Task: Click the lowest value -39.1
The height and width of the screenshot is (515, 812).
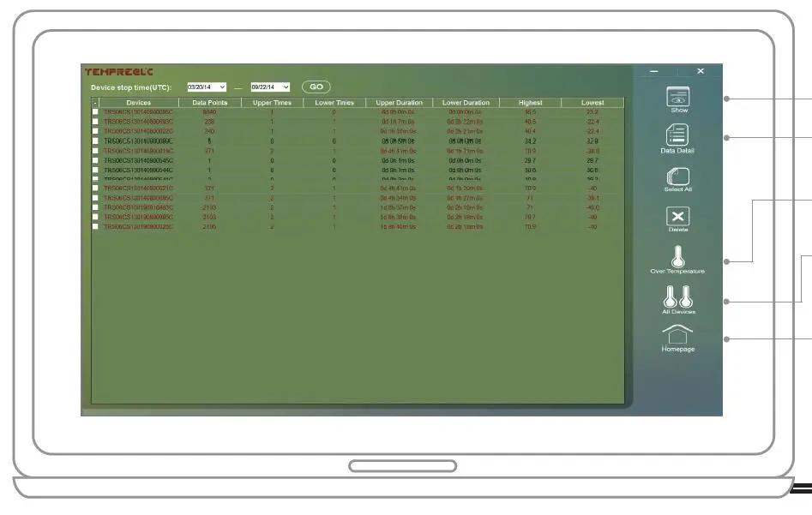Action: 592,198
